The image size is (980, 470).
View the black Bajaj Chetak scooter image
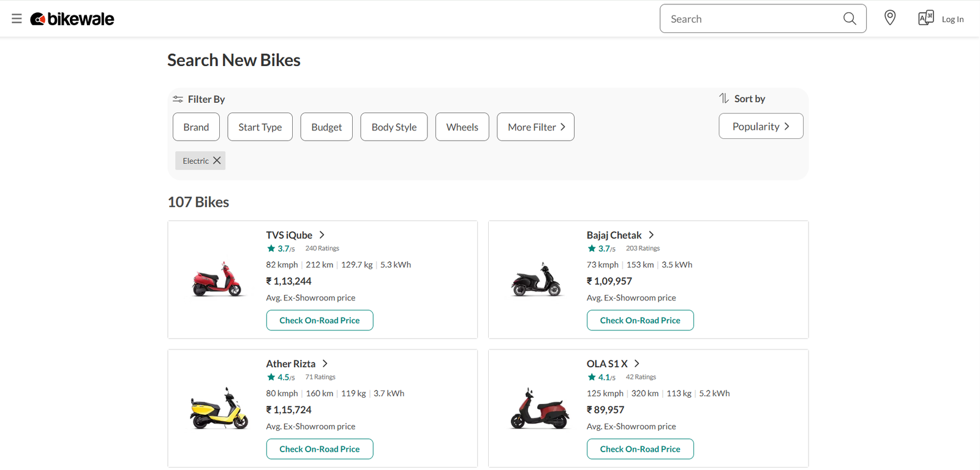pos(537,280)
